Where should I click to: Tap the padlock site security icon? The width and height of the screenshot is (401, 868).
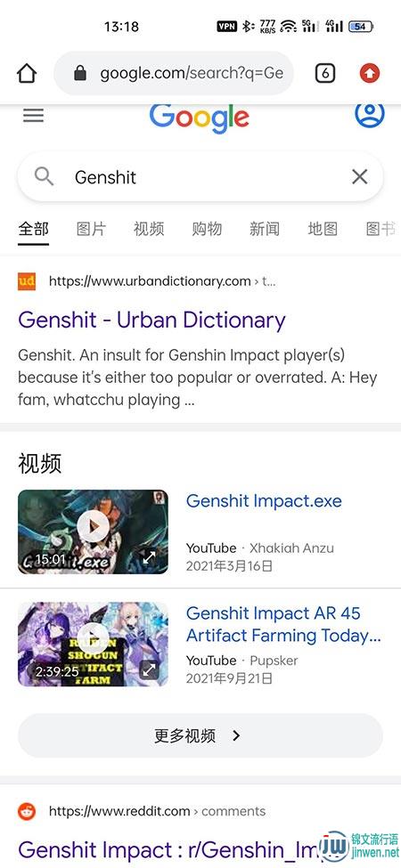pos(80,73)
